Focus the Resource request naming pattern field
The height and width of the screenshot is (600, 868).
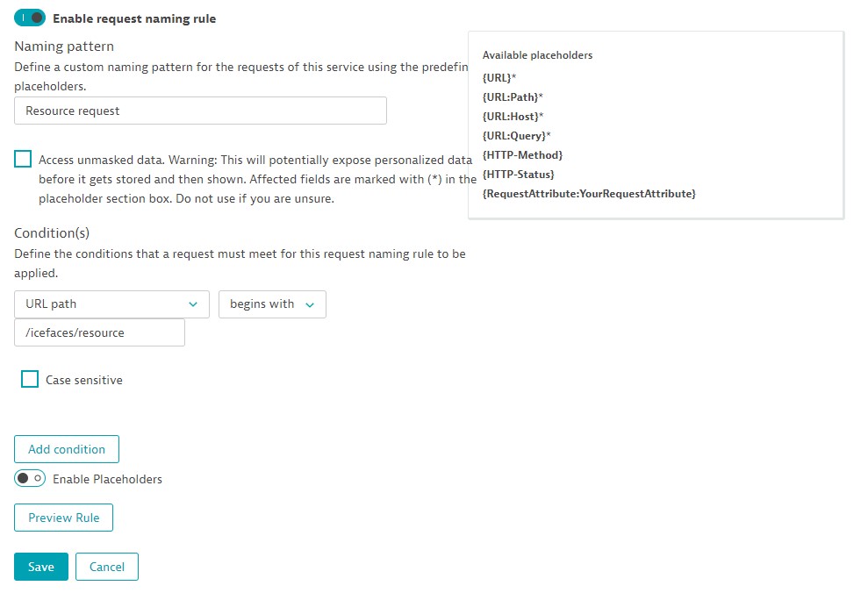tap(200, 111)
